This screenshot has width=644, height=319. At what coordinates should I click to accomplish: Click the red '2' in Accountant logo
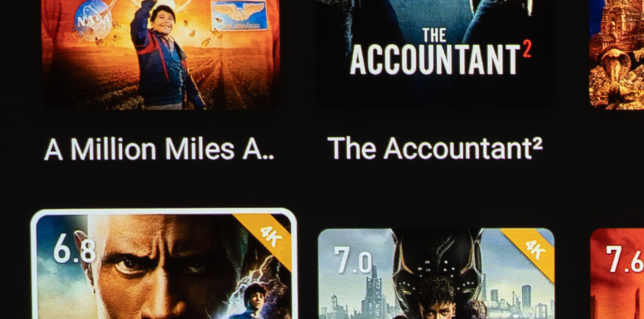click(x=526, y=49)
